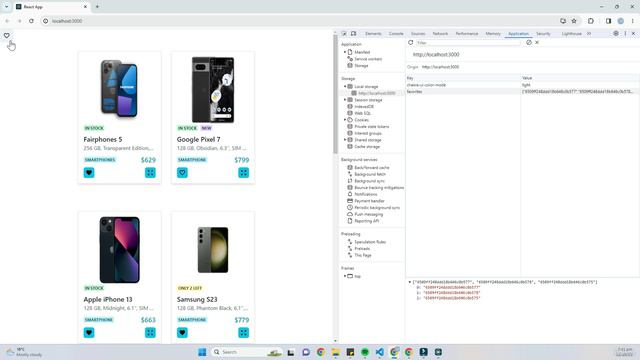This screenshot has width=640, height=360.
Task: Open Chrome three-dot menu
Action: 633,21
